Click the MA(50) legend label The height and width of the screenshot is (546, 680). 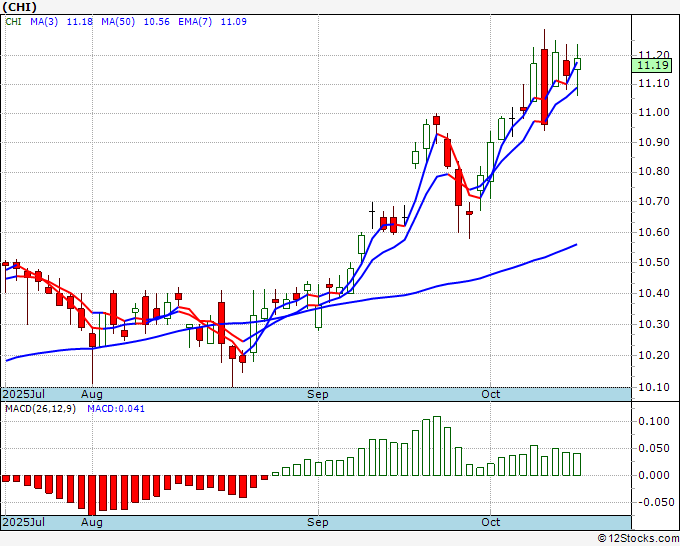click(118, 21)
